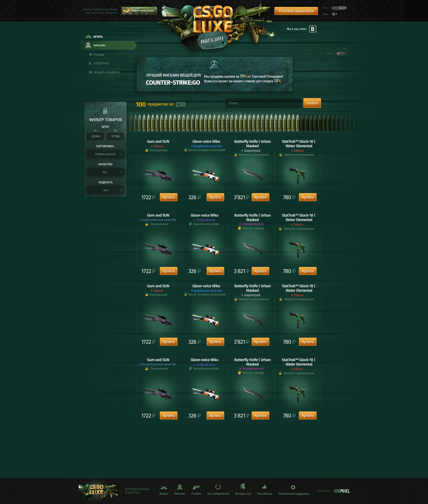Click Войти через Steam button
Viewport: 428px width, 504px height.
(x=139, y=10)
